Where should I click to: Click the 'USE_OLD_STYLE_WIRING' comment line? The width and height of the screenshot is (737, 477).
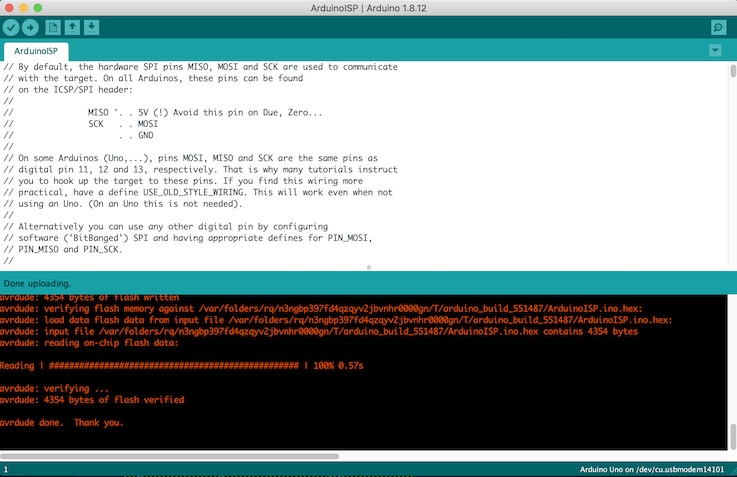pyautogui.click(x=198, y=192)
